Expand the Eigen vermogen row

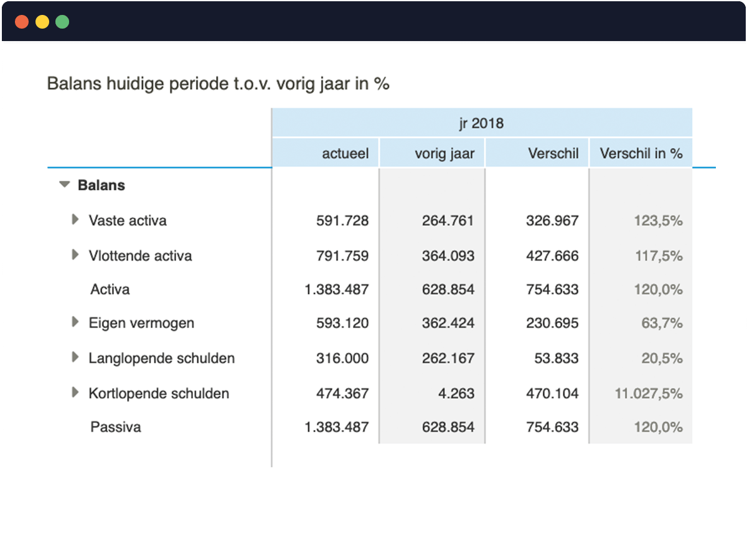(x=75, y=322)
